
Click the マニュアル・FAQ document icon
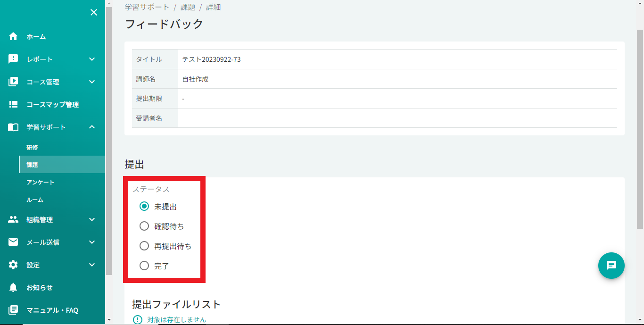click(x=13, y=310)
